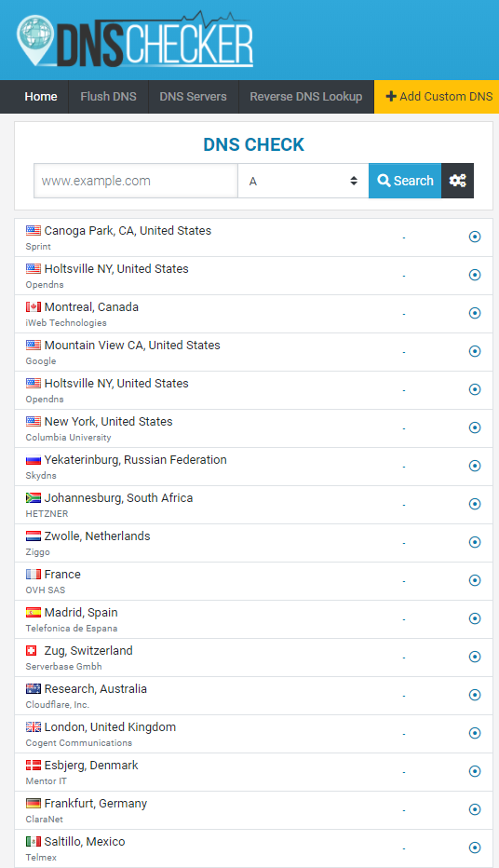Go to the Home menu item

(41, 97)
